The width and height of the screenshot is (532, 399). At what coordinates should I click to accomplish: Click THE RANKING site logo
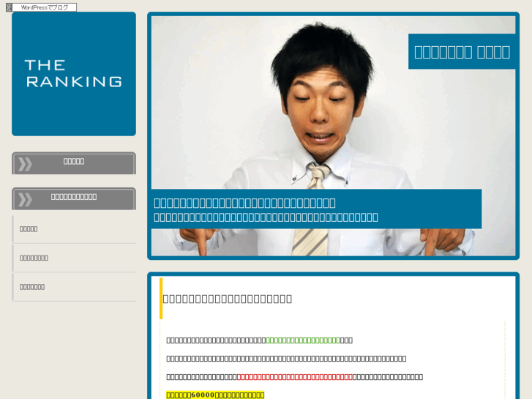[74, 74]
